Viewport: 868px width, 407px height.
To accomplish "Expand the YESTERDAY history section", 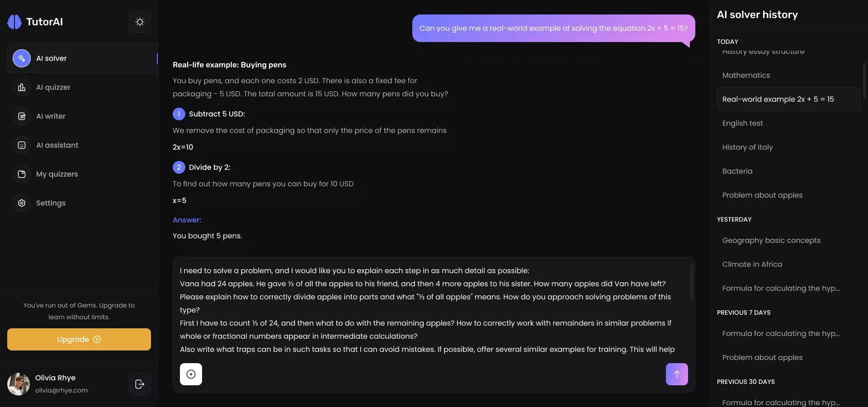I will coord(734,219).
